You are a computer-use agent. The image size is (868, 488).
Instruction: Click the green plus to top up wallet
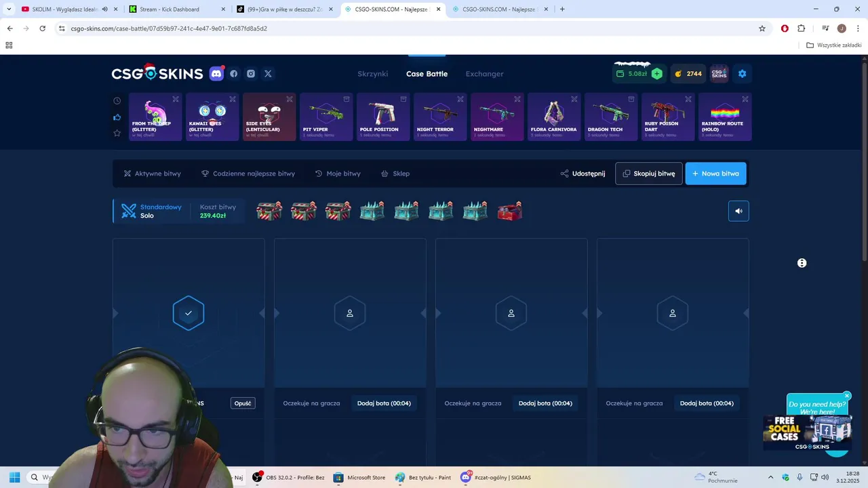pyautogui.click(x=656, y=74)
